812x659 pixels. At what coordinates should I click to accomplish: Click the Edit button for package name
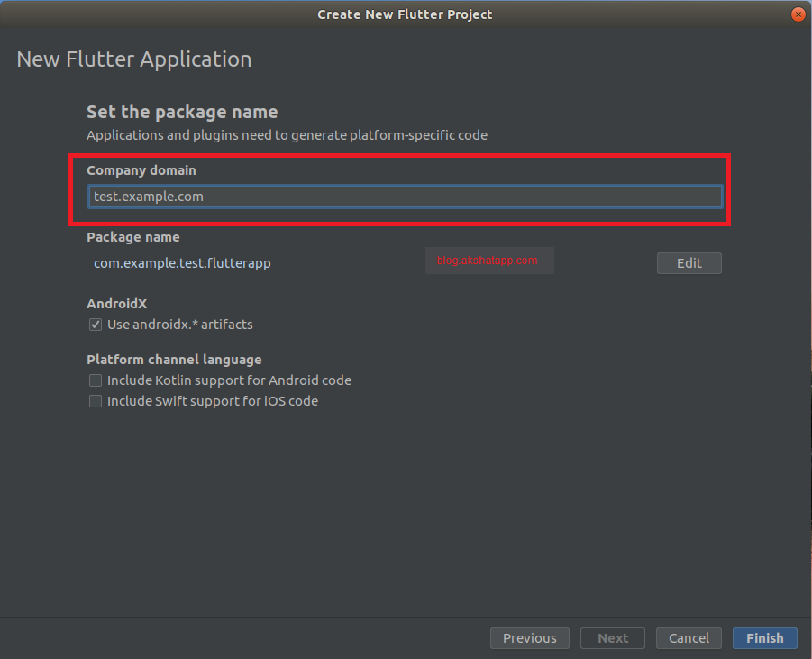689,262
